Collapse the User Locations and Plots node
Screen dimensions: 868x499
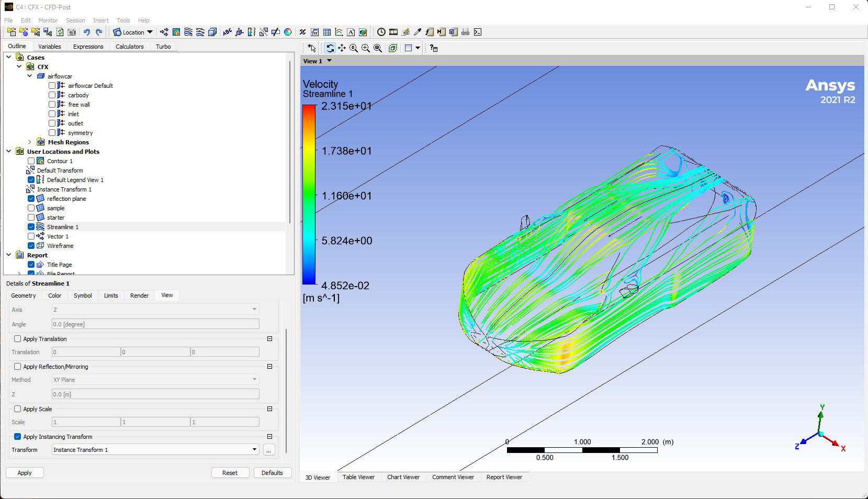point(9,152)
